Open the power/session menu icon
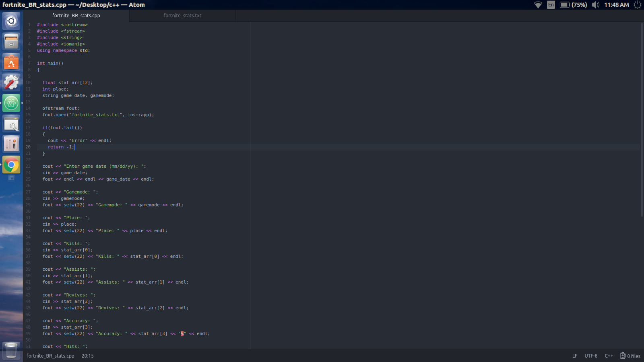Viewport: 644px width, 362px height. coord(637,5)
